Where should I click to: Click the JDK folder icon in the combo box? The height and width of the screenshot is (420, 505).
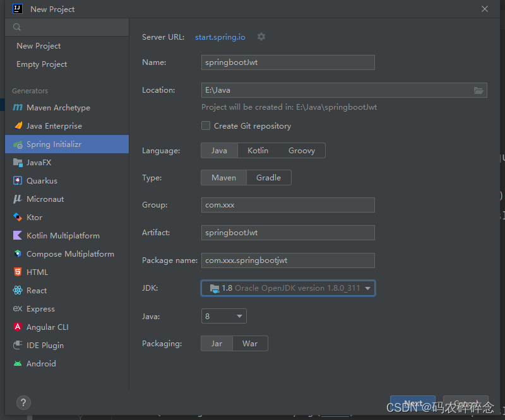click(x=215, y=288)
